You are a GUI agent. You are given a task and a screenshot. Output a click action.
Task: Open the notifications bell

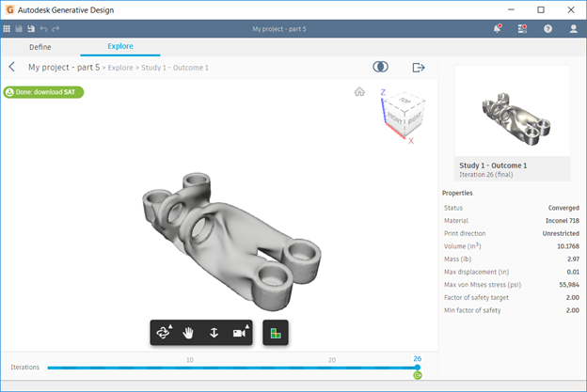click(498, 28)
